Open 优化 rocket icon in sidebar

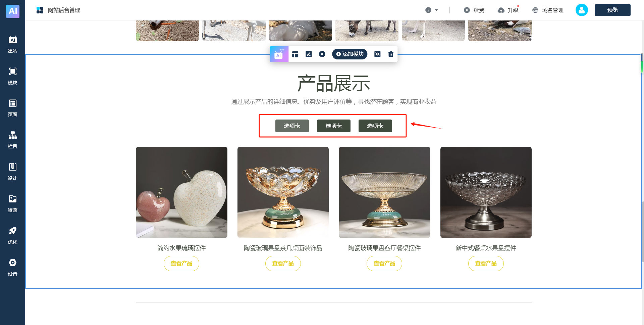pyautogui.click(x=12, y=236)
